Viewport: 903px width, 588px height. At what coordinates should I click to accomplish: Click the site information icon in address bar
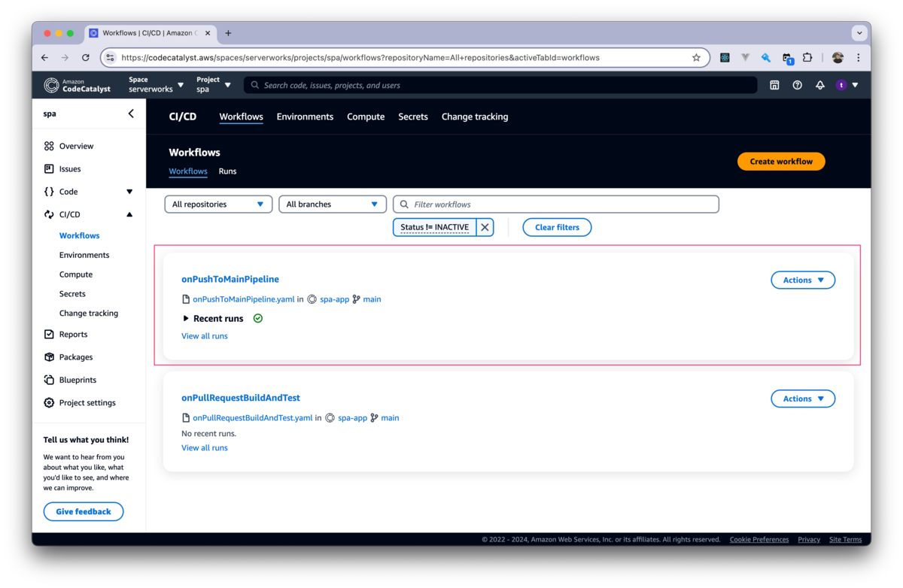tap(111, 57)
